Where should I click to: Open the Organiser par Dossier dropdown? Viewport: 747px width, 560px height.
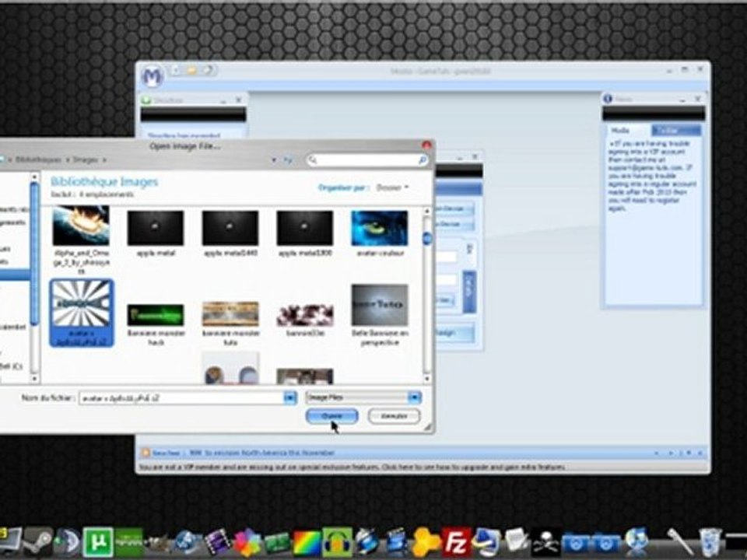[x=392, y=187]
